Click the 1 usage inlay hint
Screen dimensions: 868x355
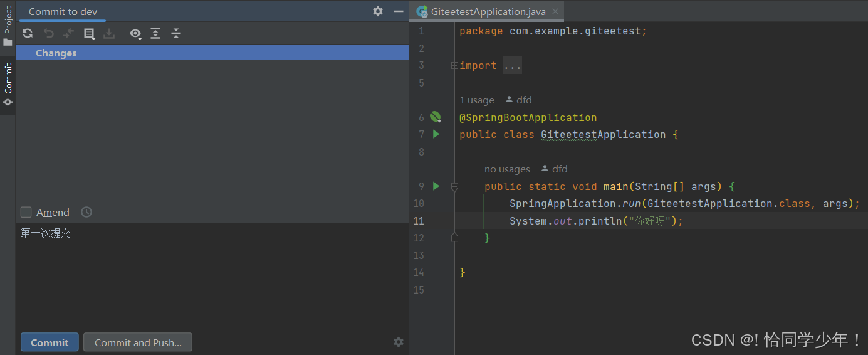tap(477, 100)
